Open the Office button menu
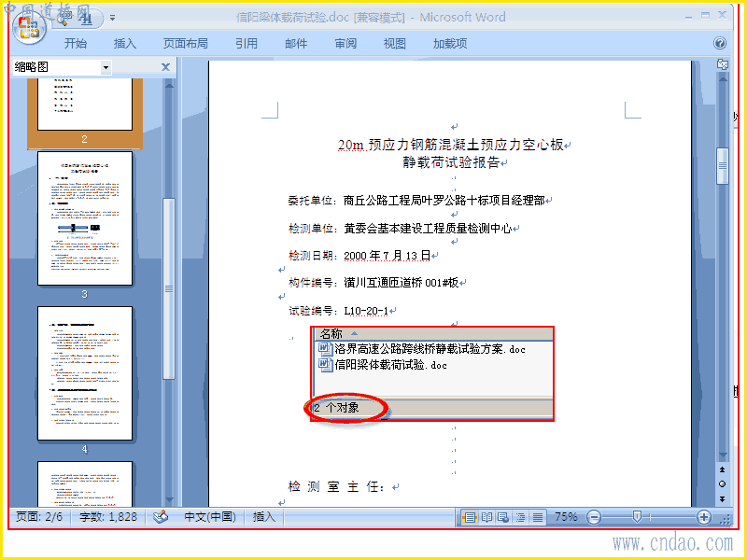Screen dimensions: 747x560 (x=29, y=28)
